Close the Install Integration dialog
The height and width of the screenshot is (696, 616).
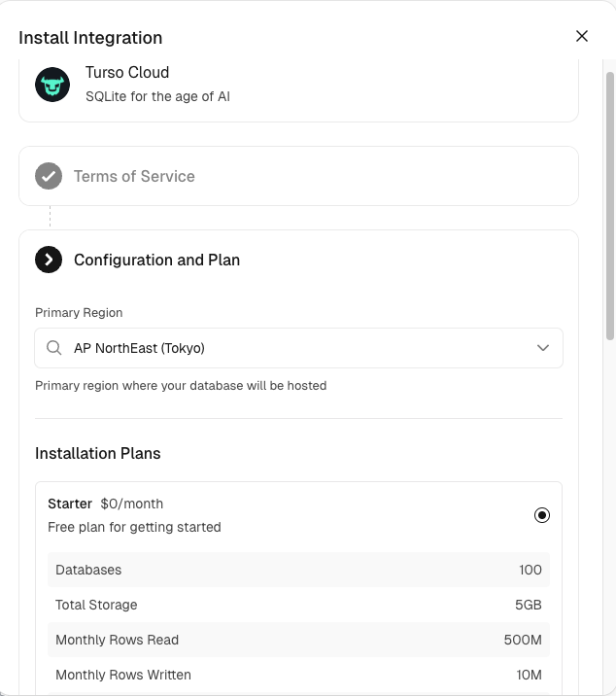(x=582, y=36)
